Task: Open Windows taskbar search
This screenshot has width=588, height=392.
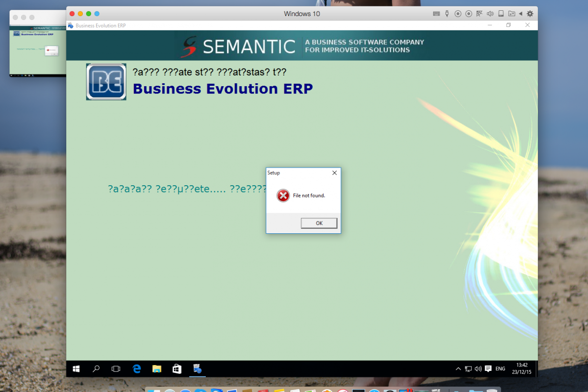Action: click(97, 368)
